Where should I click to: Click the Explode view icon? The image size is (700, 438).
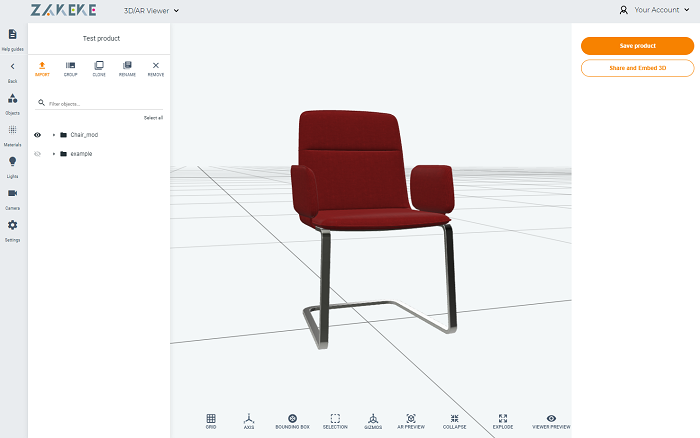click(503, 418)
